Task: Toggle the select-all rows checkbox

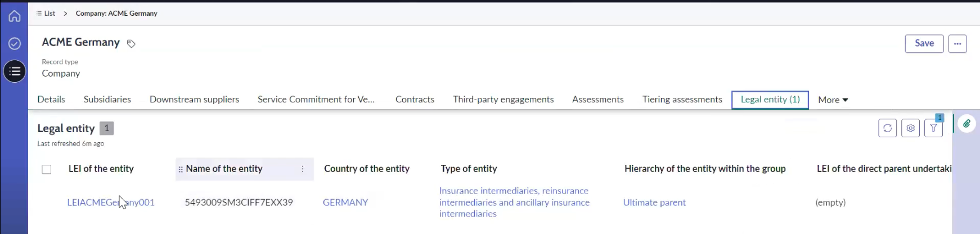Action: coord(47,169)
